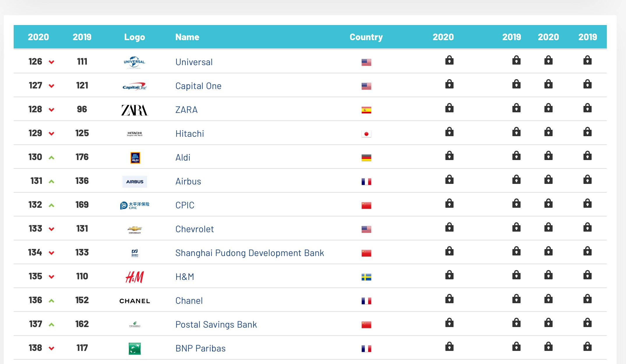Click the Aldi logo
626x364 pixels.
135,158
